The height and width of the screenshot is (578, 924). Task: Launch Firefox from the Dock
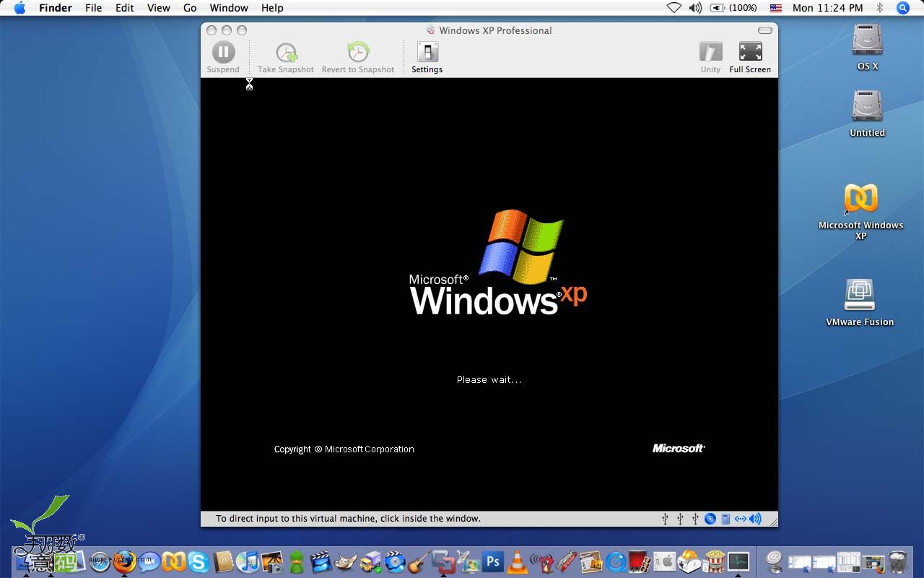pos(124,561)
